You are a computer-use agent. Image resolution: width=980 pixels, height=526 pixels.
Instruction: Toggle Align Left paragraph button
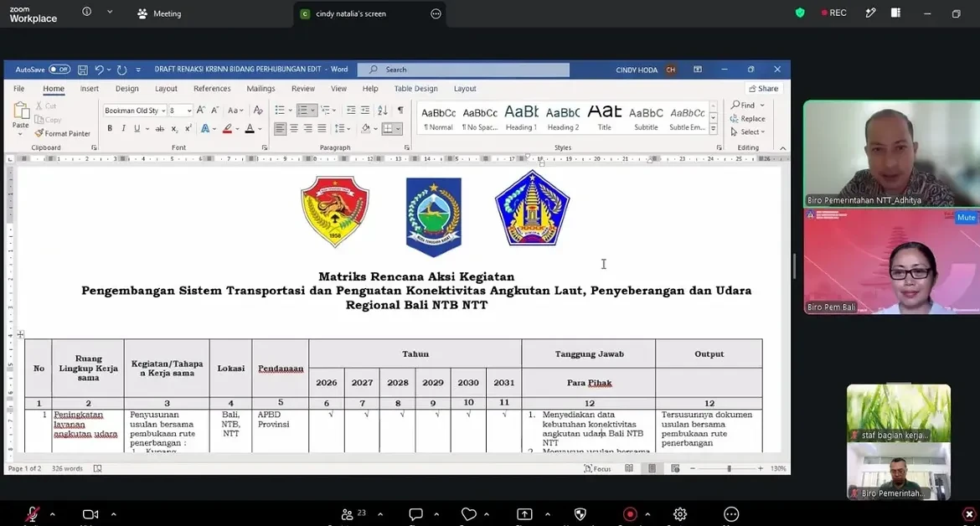[280, 129]
